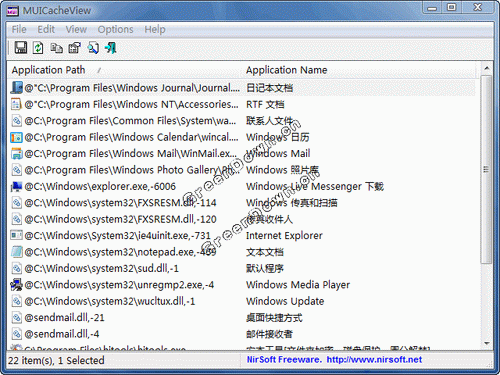Click the sendmail.dll,-21 row icon
Viewport: 500px width, 375px height.
coord(16,317)
